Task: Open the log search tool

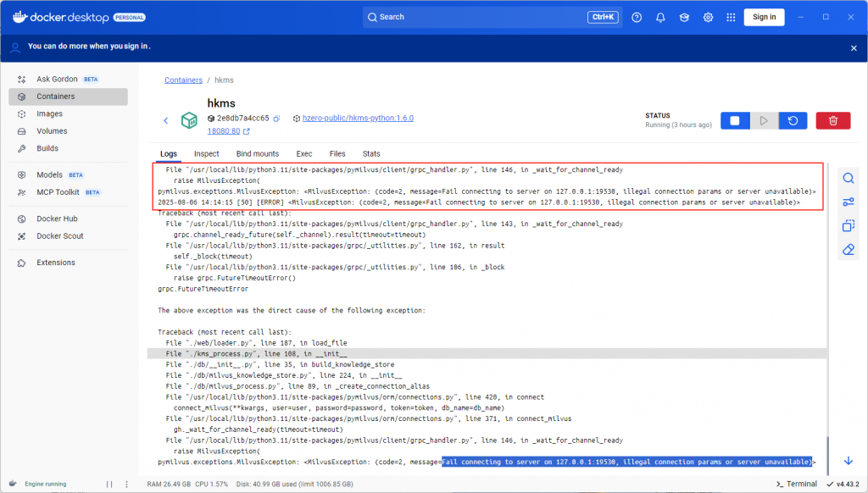Action: pos(848,178)
